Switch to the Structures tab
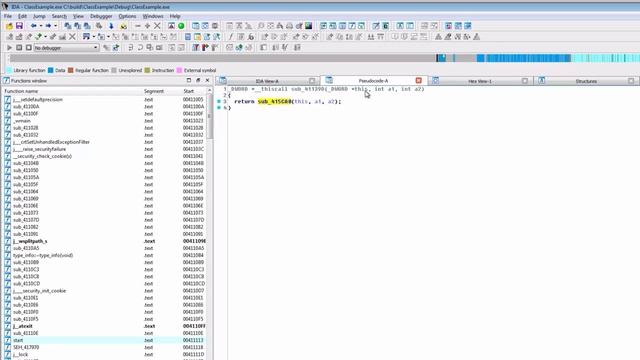Image resolution: width=640 pixels, height=360 pixels. point(586,81)
